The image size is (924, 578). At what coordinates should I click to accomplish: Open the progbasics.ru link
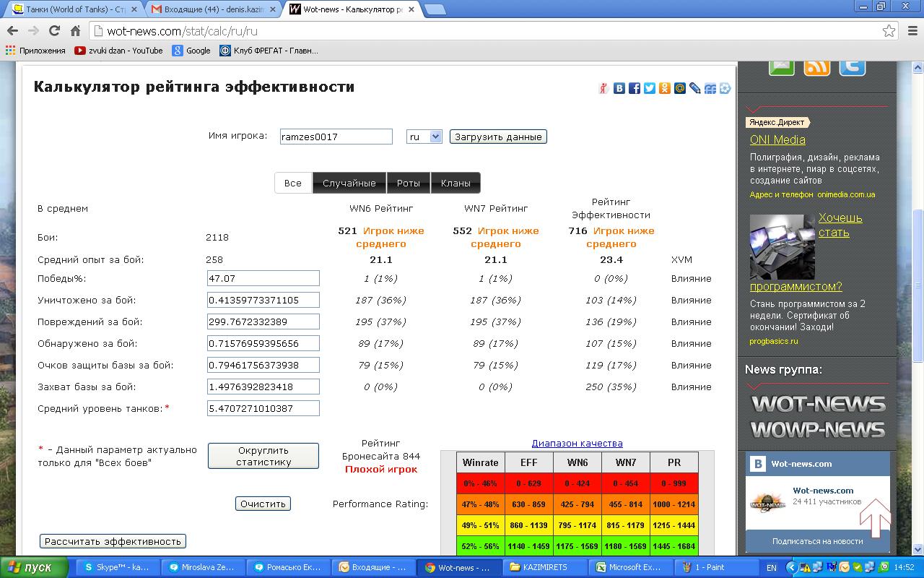coord(774,341)
